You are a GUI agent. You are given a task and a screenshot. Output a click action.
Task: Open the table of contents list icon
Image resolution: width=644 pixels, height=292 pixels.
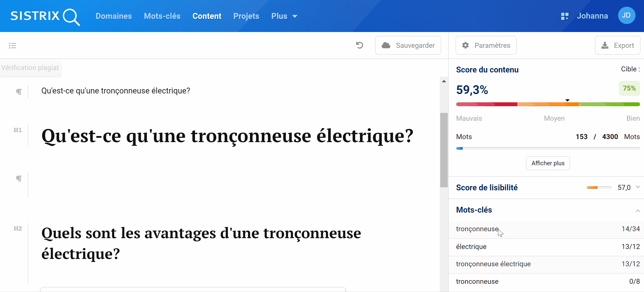[x=13, y=46]
